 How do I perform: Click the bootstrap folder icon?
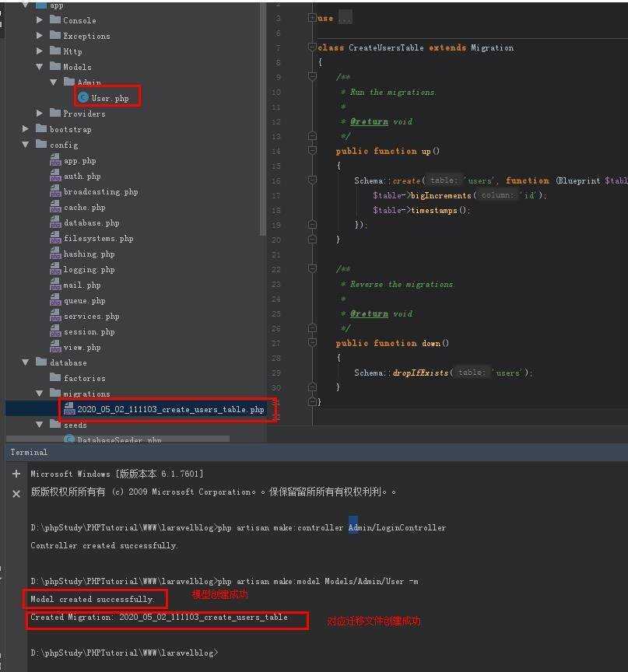pos(41,128)
